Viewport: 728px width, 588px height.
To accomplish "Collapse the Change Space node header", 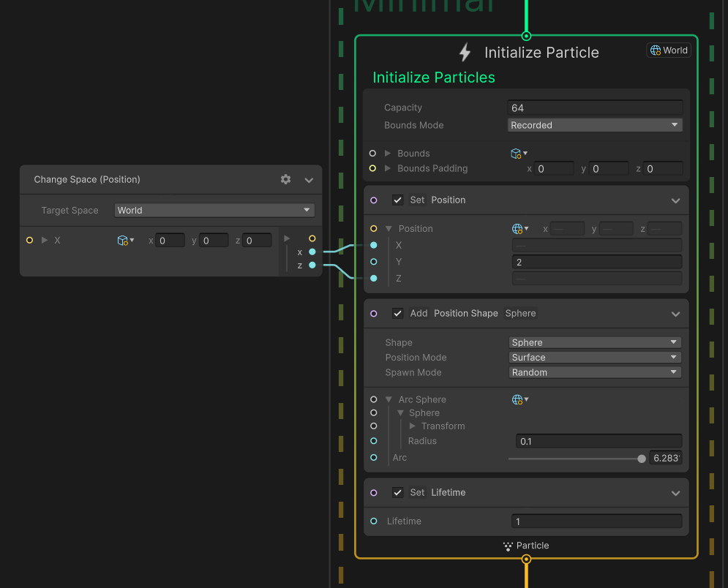I will tap(308, 179).
